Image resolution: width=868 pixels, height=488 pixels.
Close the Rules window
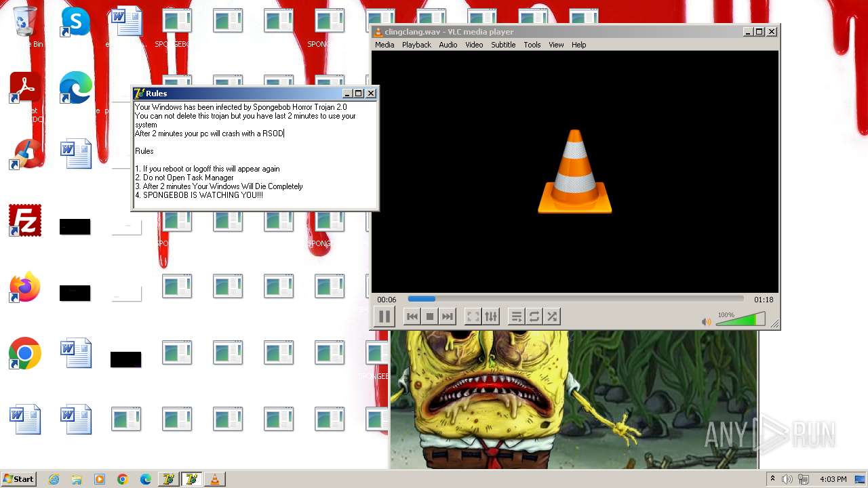(x=371, y=94)
